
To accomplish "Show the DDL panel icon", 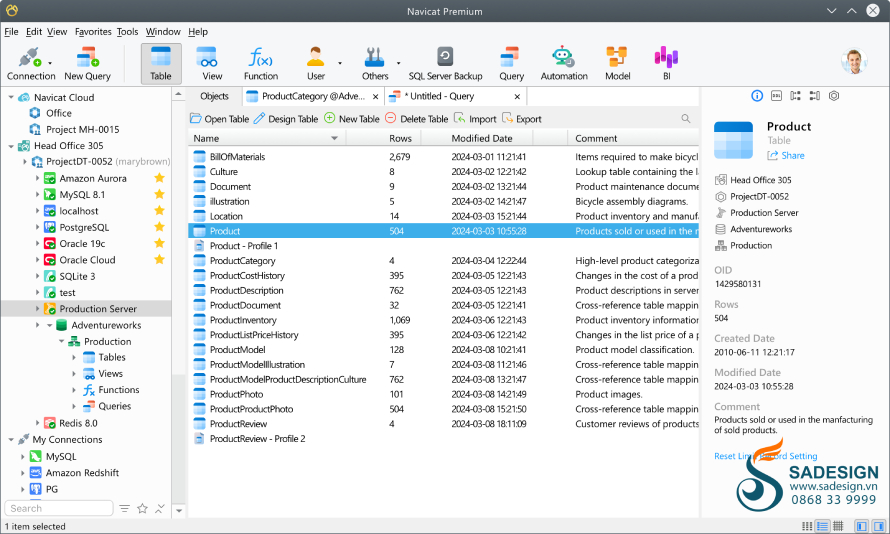I will pyautogui.click(x=776, y=96).
